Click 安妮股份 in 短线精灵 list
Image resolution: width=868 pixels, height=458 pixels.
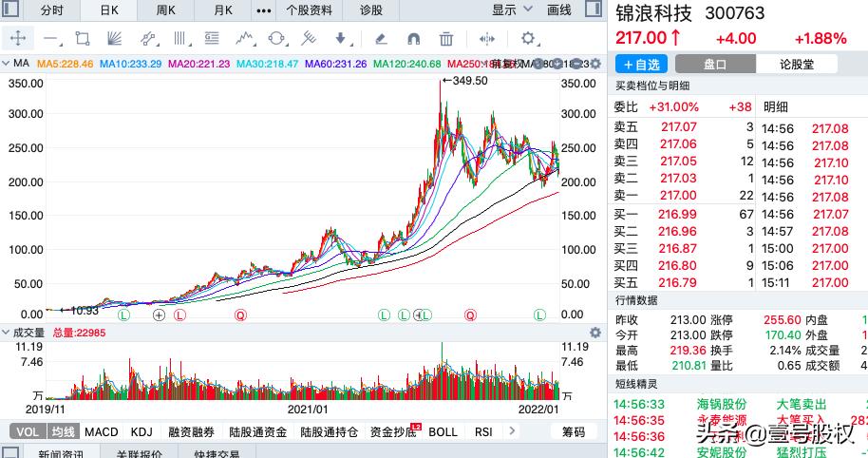coord(722,452)
